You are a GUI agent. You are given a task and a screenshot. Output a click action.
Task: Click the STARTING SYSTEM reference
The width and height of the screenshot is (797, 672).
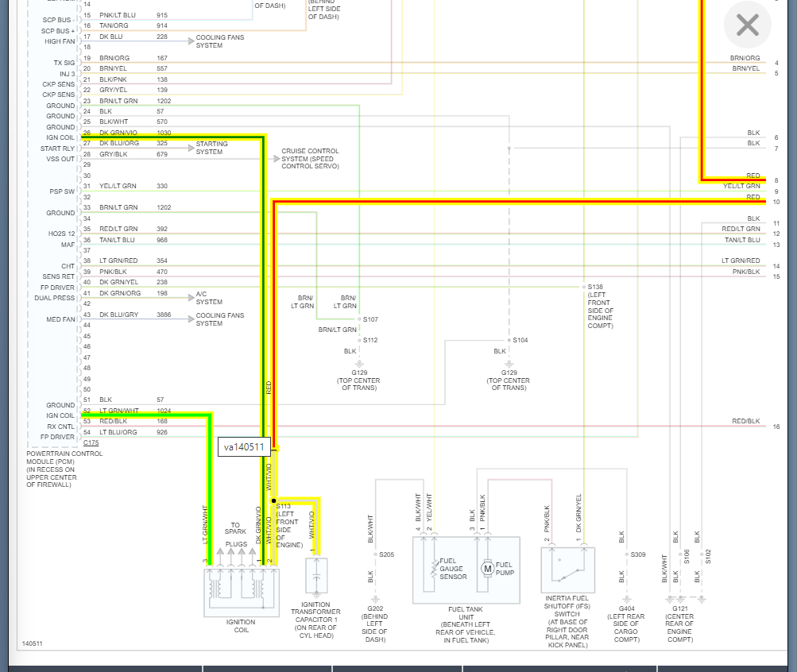click(x=211, y=148)
